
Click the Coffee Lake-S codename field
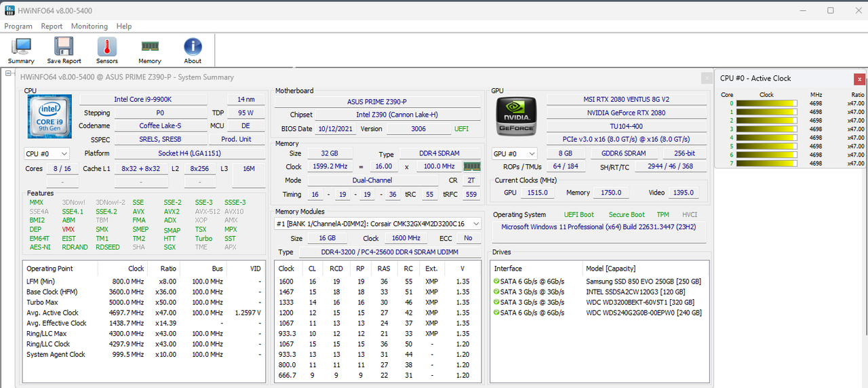[161, 125]
